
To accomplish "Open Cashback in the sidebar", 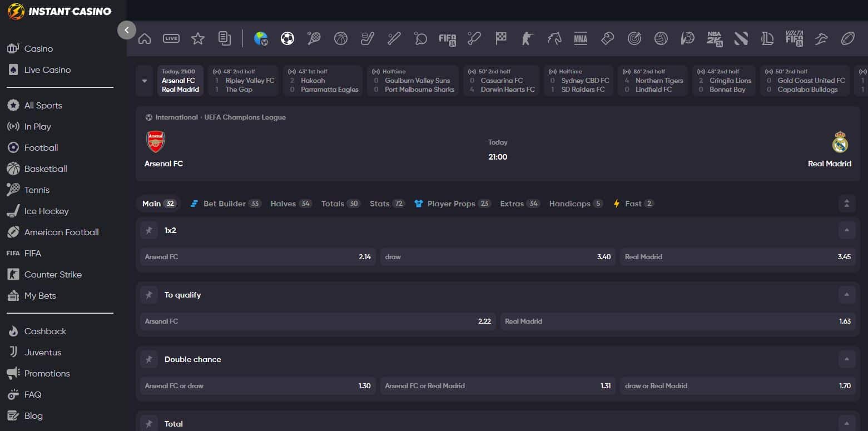I will pos(37,331).
